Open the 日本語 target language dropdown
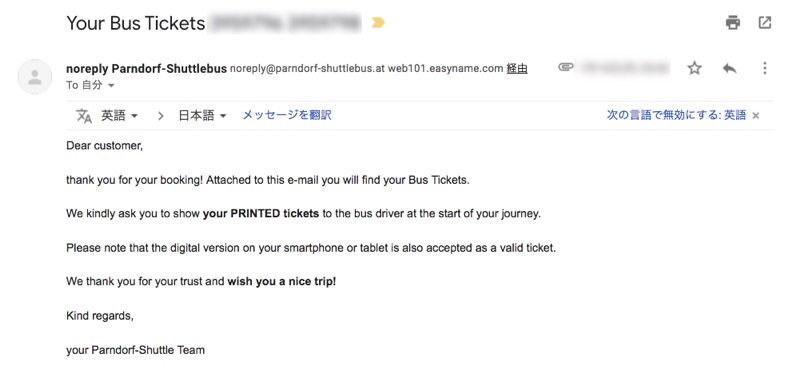The width and height of the screenshot is (785, 370). point(203,116)
